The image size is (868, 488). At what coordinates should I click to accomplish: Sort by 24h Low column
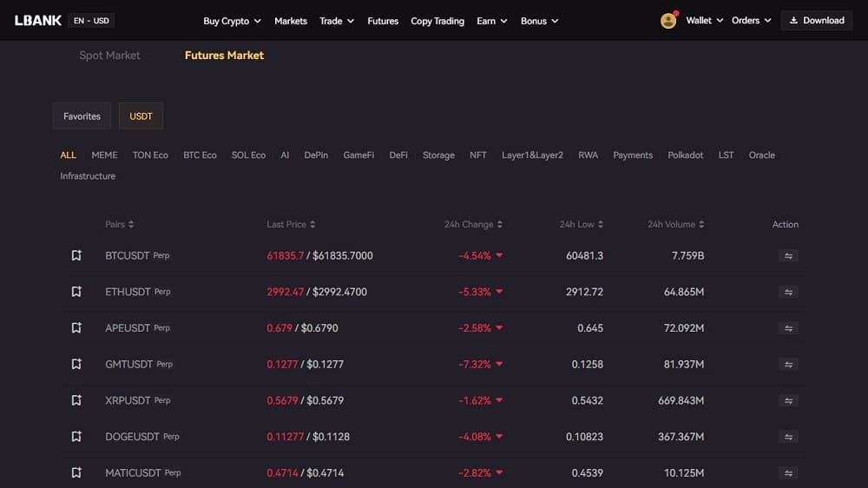pos(582,224)
